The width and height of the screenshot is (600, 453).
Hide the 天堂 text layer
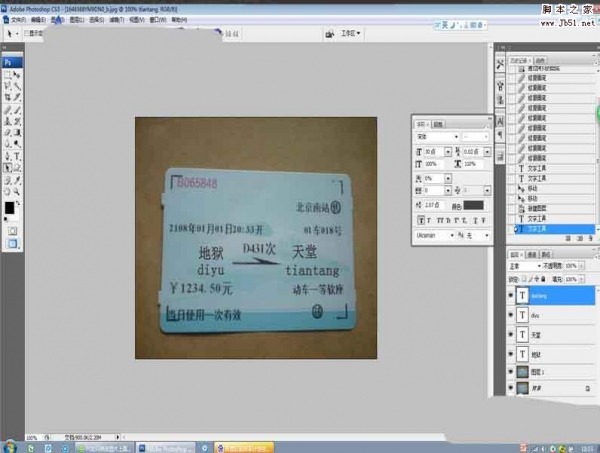pos(510,334)
